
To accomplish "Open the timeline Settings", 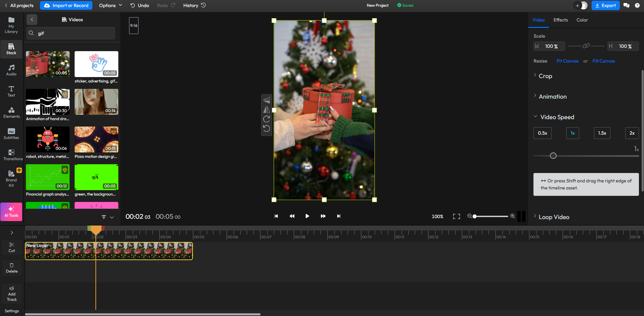I will click(12, 311).
